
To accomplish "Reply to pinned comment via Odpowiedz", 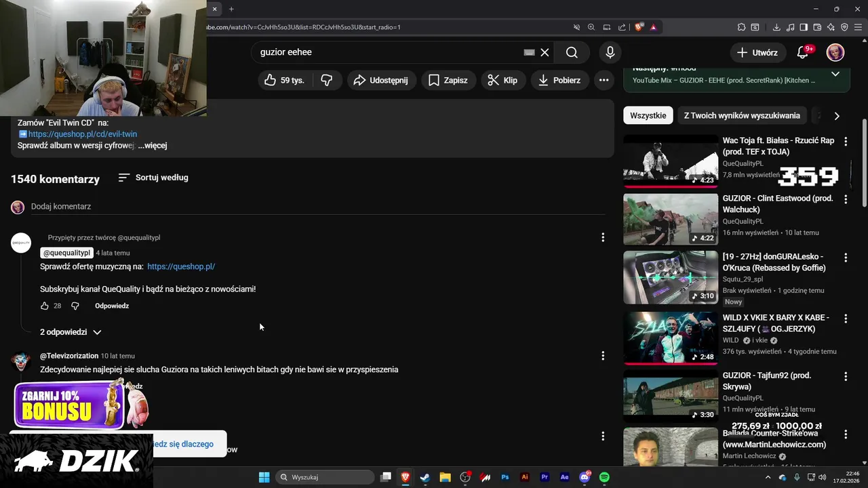I will pos(112,306).
